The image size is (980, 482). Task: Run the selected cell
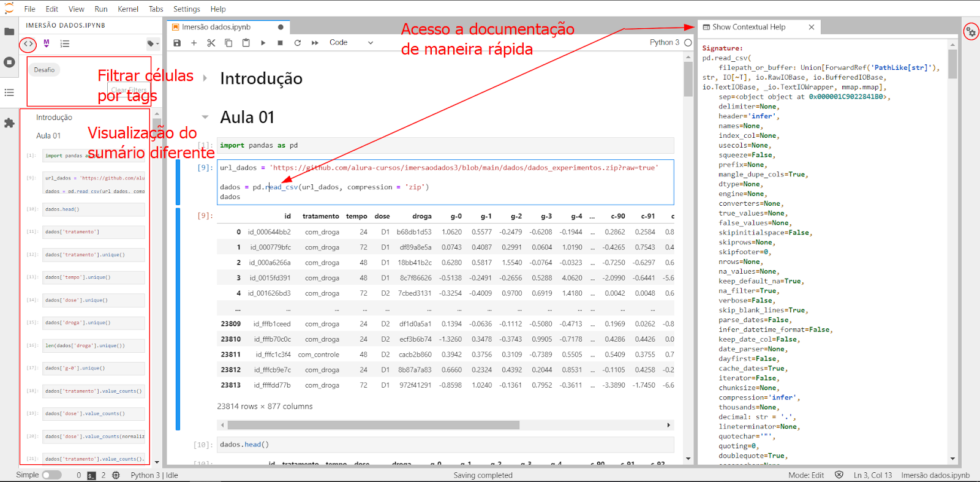point(263,43)
